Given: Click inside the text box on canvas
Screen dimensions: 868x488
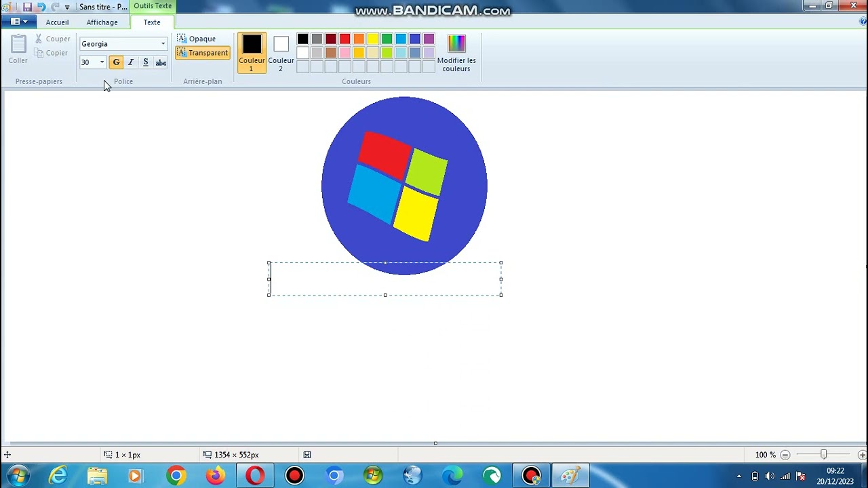Looking at the screenshot, I should (x=385, y=279).
